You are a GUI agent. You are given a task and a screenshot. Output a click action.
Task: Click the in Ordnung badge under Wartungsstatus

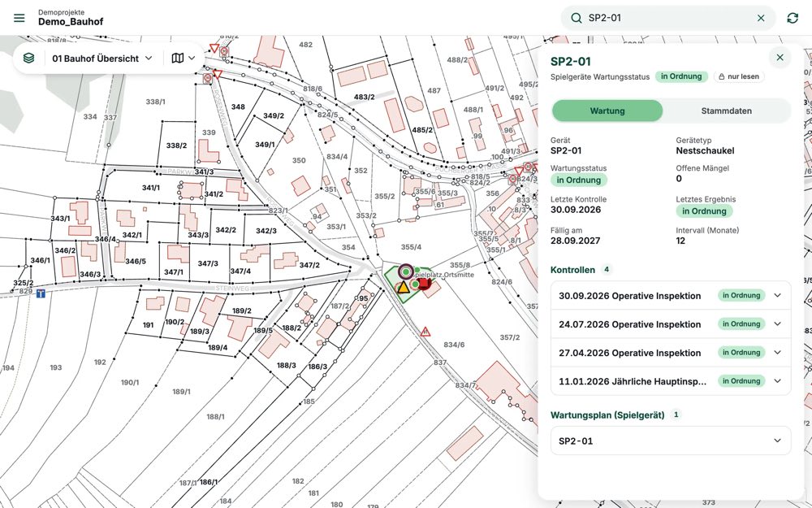(578, 180)
